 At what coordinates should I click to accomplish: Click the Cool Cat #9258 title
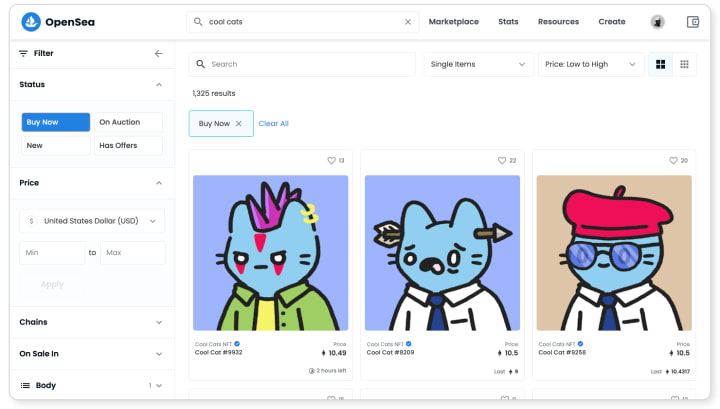[562, 353]
